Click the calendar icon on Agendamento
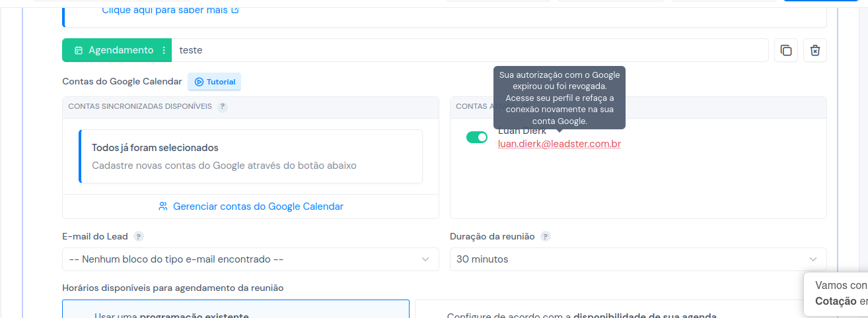The height and width of the screenshot is (318, 868). coord(78,50)
